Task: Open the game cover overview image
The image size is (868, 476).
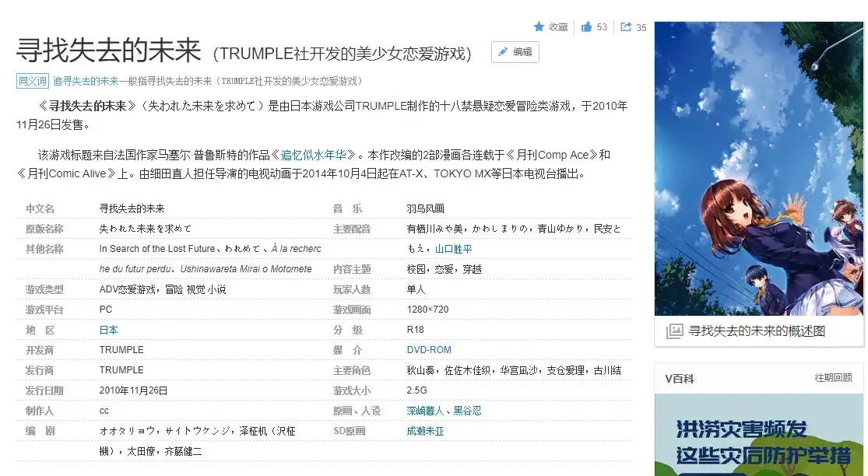Action: [x=758, y=169]
